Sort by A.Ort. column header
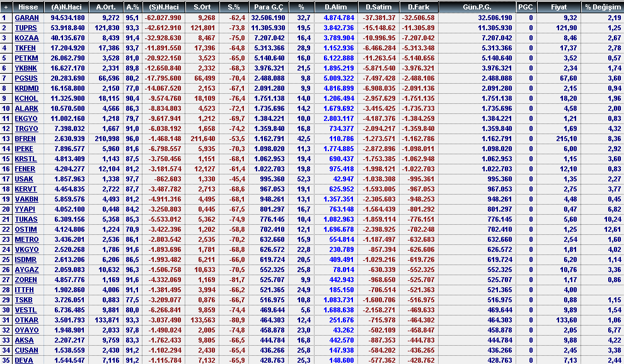This screenshot has width=624, height=364. pyautogui.click(x=105, y=7)
